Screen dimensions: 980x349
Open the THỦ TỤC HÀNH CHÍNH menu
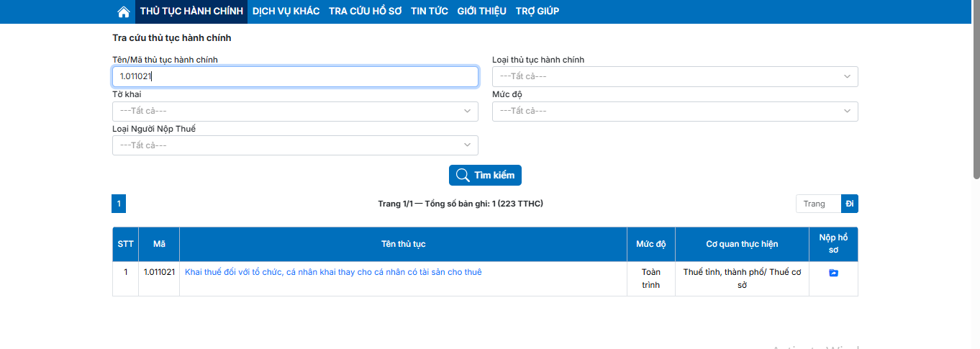tap(191, 12)
